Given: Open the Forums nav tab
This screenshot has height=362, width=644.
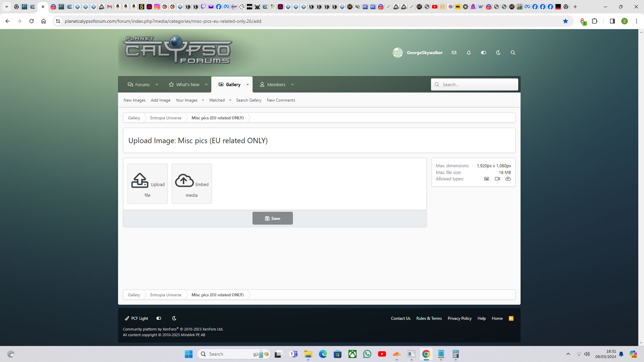Looking at the screenshot, I should click(x=139, y=85).
